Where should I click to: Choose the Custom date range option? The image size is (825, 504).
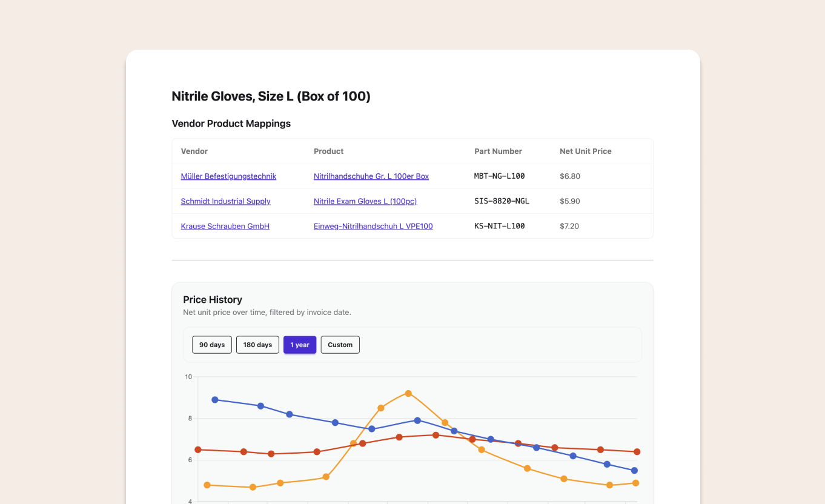coord(340,345)
